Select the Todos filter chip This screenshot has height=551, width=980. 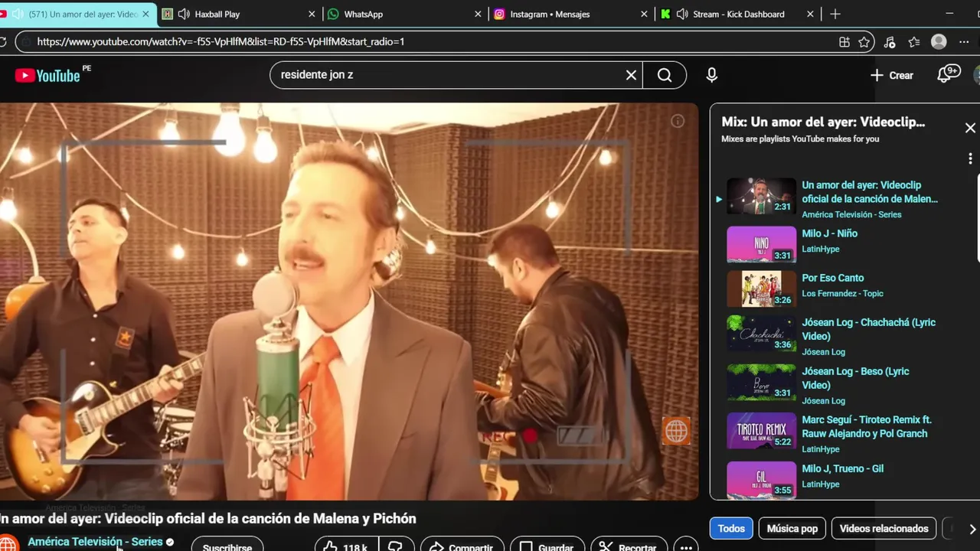[x=731, y=529]
